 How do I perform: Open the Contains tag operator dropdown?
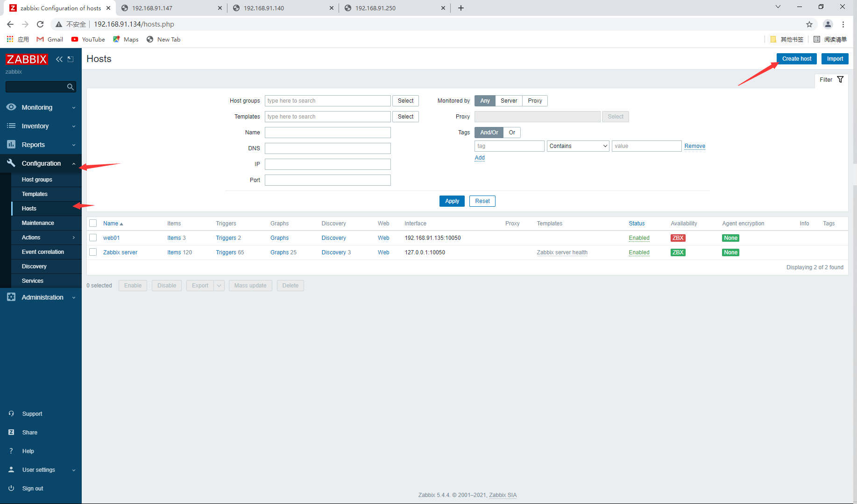(x=578, y=146)
